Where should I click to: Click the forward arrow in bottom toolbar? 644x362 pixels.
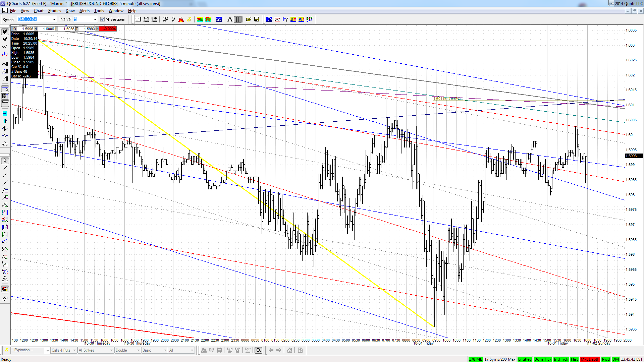279,350
